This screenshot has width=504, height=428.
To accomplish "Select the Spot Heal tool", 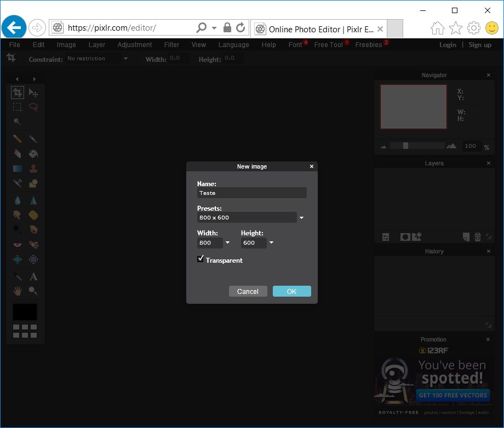I will pos(33,245).
